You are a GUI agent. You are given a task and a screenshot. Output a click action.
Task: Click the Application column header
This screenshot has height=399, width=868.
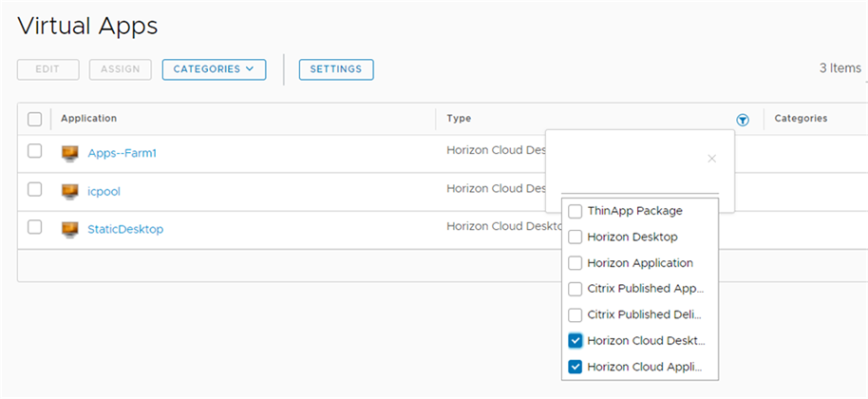pyautogui.click(x=88, y=119)
